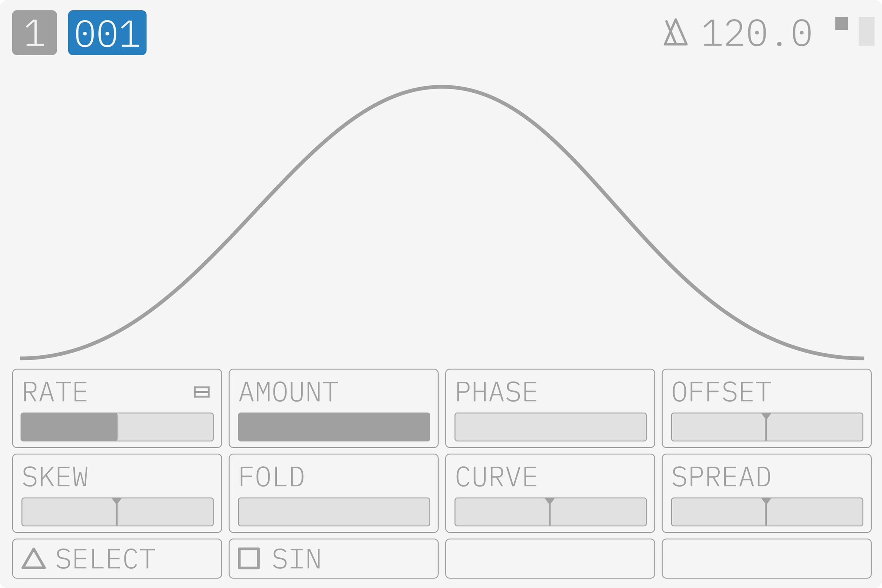Click the triangle SELECT icon
This screenshot has height=588, width=882.
(34, 559)
